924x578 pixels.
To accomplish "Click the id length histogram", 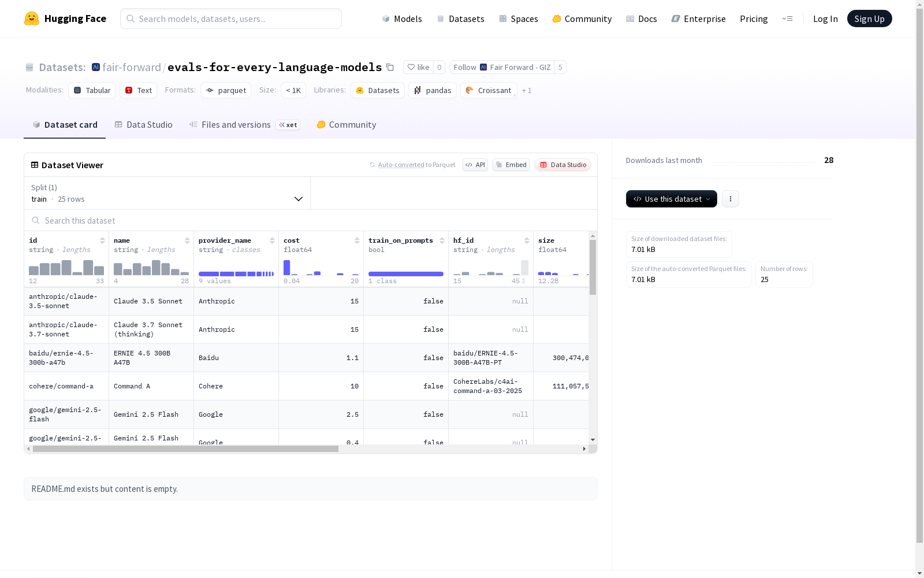I will pos(66,268).
